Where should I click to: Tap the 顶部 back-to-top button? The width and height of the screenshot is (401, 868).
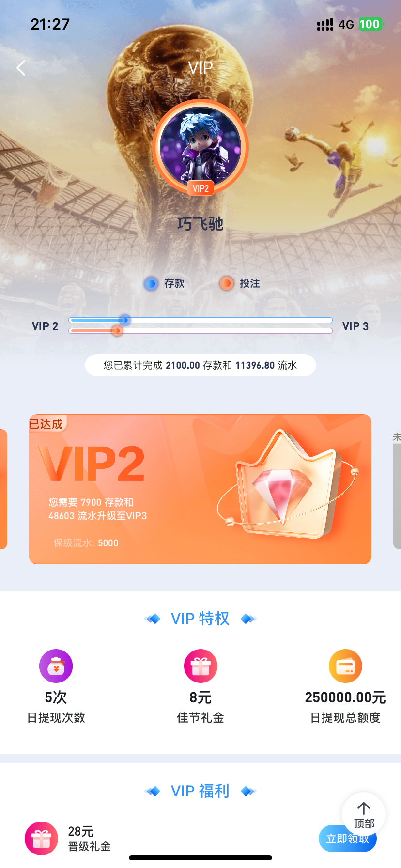tap(364, 814)
